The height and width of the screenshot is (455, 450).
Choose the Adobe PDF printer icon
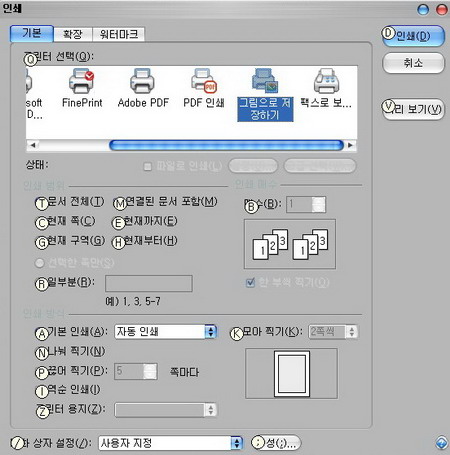(x=142, y=81)
